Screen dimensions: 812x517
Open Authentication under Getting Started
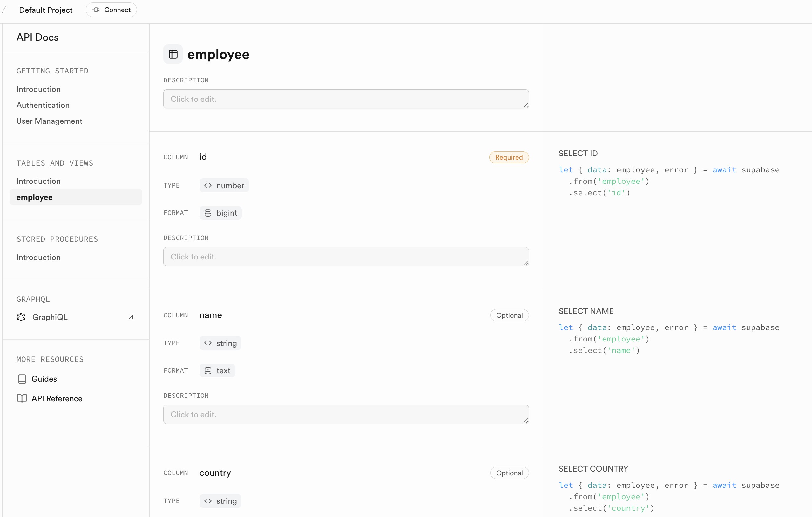click(43, 105)
